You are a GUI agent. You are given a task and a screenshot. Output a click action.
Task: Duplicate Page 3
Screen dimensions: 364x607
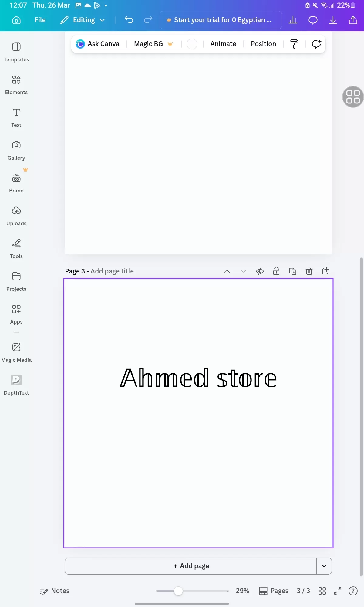point(292,271)
